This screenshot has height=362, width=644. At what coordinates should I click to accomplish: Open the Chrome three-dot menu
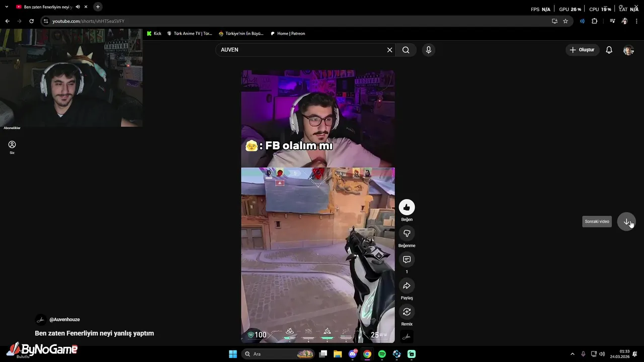tap(637, 21)
